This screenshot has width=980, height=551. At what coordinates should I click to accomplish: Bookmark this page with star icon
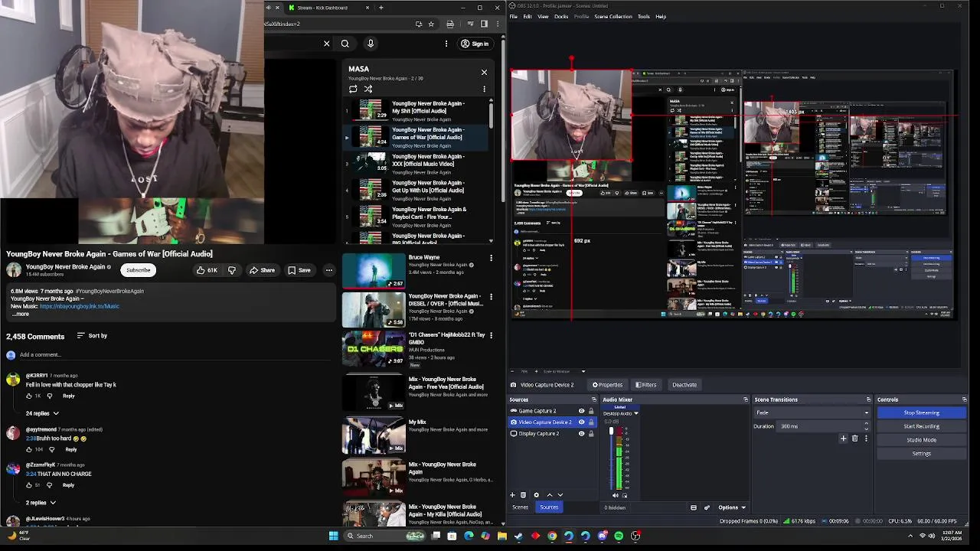pyautogui.click(x=431, y=24)
